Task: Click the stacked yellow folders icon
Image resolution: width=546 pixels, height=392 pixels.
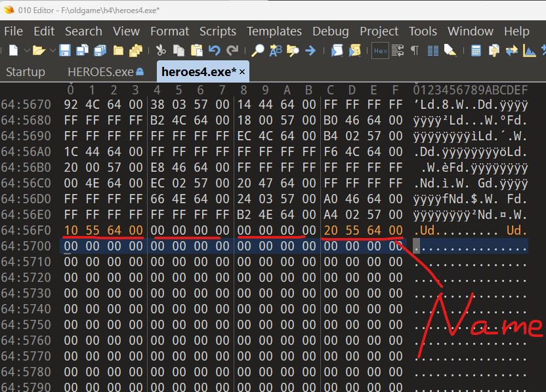Action: coord(136,50)
